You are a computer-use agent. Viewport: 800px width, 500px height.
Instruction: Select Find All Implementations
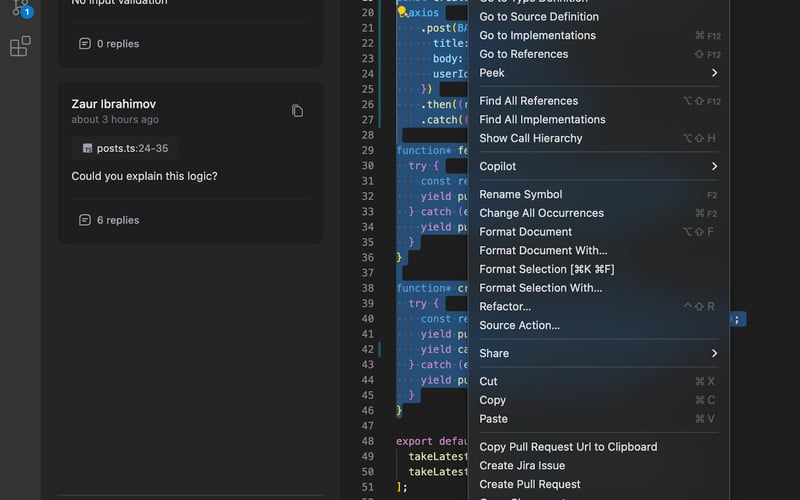[x=598, y=120]
